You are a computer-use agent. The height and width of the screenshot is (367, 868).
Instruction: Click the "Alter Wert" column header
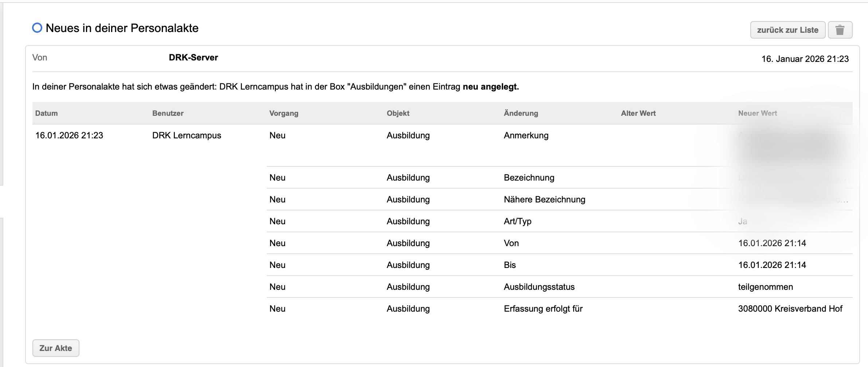point(638,113)
